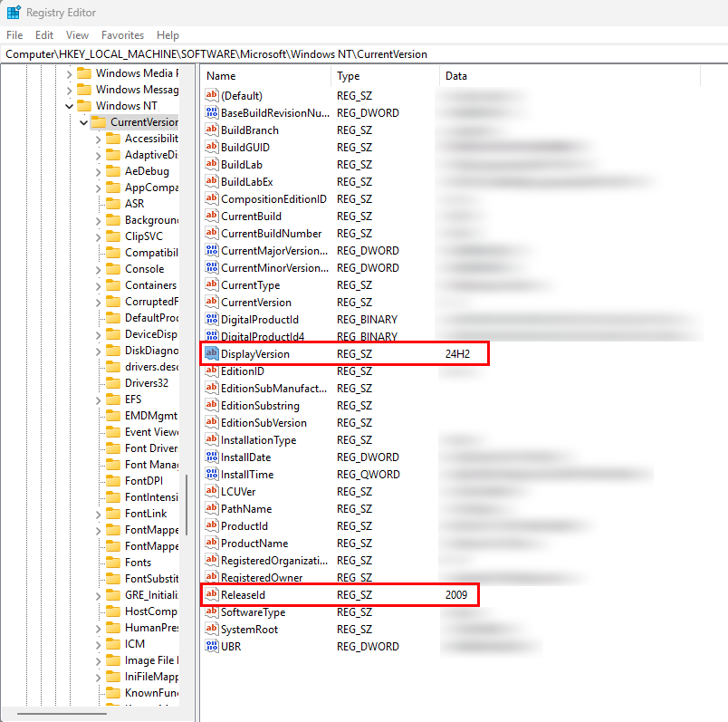Expand the ICM key chevron

point(99,644)
